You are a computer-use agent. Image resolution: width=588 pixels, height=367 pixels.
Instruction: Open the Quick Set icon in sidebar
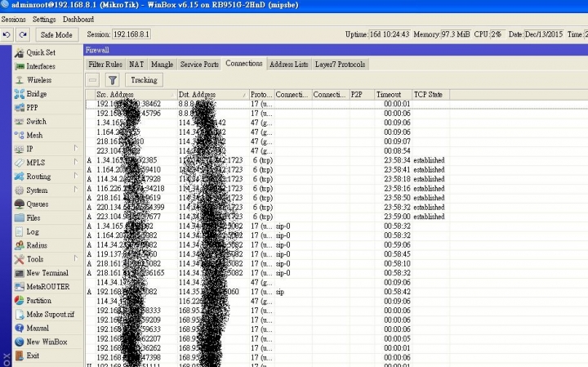click(x=19, y=52)
